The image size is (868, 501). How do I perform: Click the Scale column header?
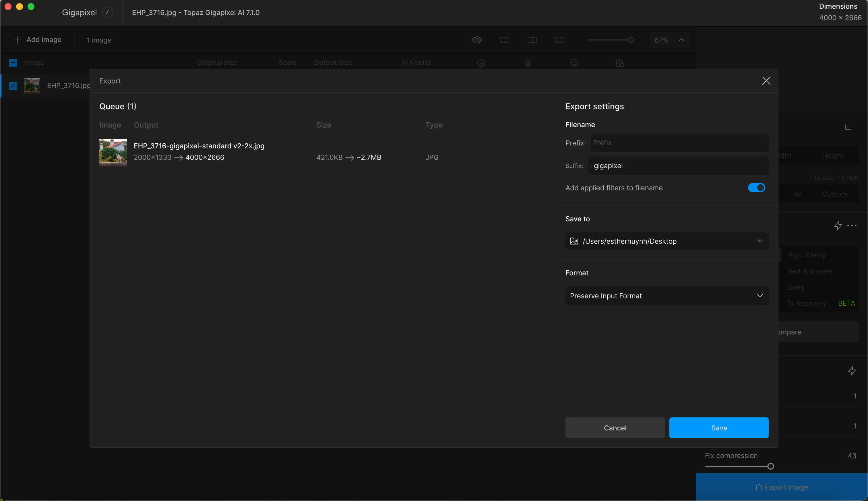pos(287,63)
